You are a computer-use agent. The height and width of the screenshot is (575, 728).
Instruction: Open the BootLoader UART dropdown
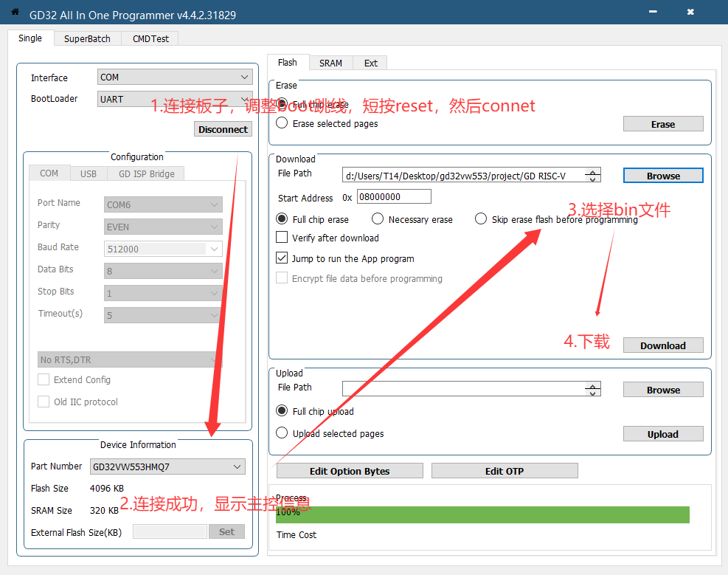[175, 99]
